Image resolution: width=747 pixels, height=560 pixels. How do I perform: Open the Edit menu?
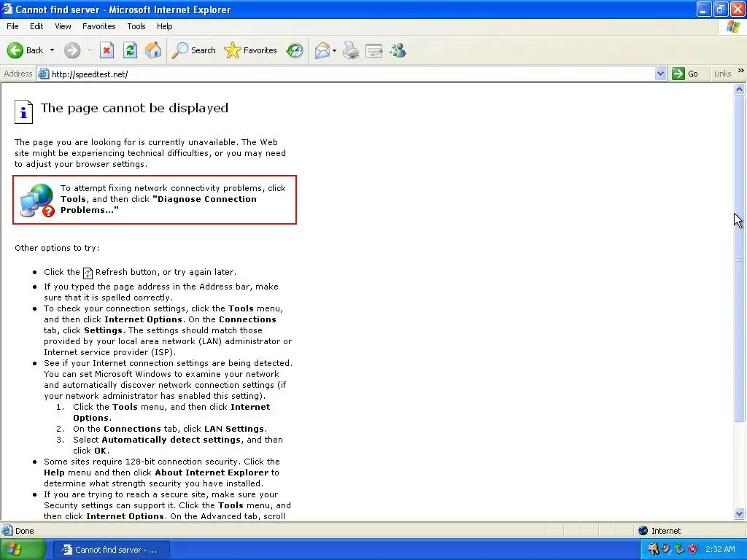click(x=36, y=26)
